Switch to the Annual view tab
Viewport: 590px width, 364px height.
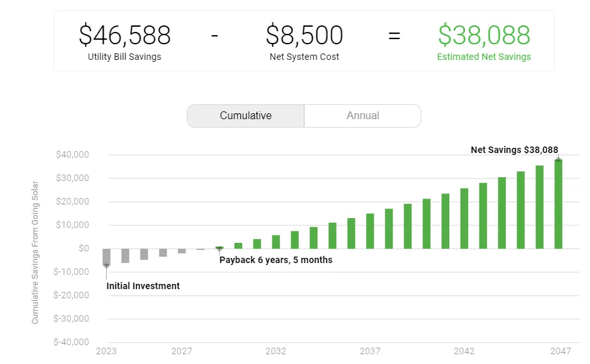point(363,116)
